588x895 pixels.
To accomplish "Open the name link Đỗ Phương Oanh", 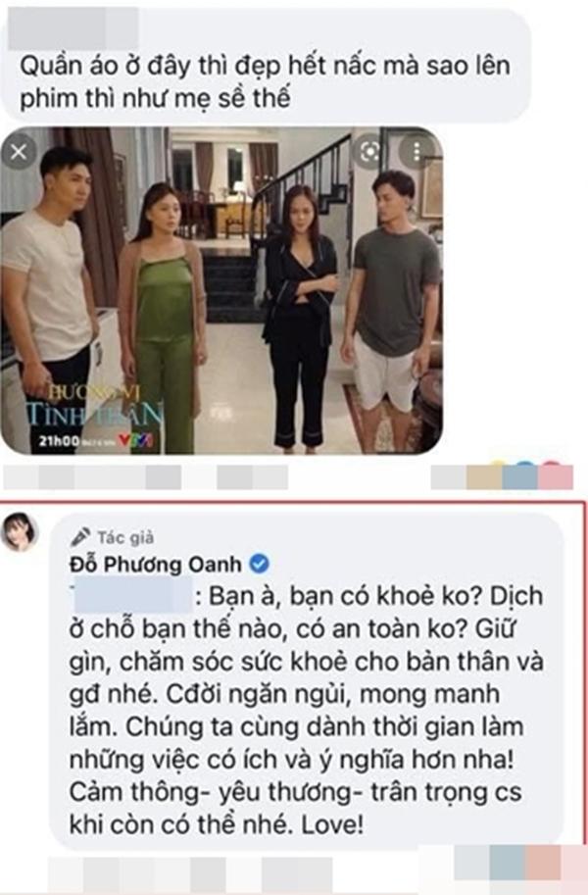I will click(x=155, y=565).
